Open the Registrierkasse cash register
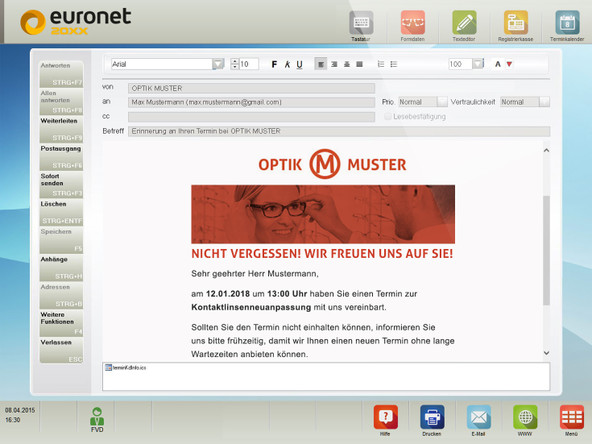The height and width of the screenshot is (444, 592). point(516,23)
